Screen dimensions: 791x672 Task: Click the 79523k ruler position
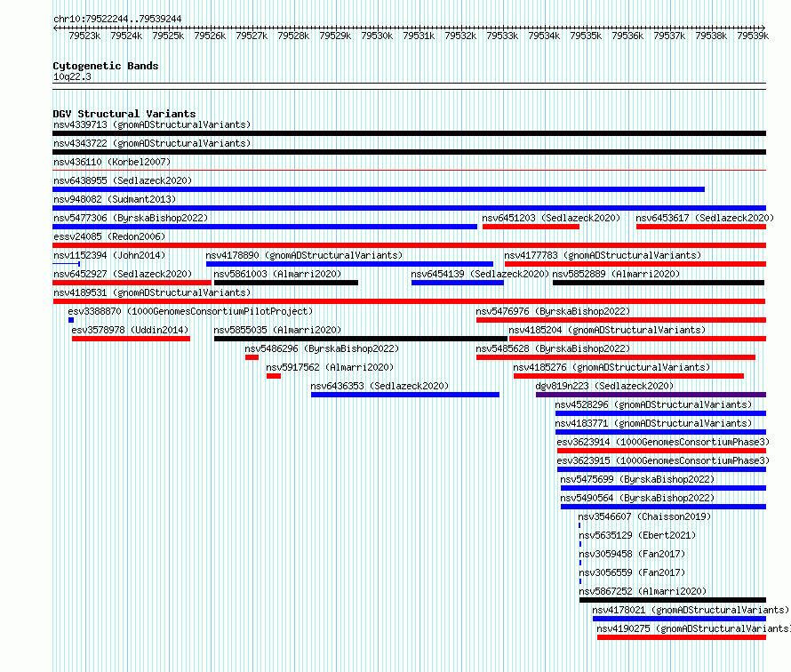(x=84, y=36)
